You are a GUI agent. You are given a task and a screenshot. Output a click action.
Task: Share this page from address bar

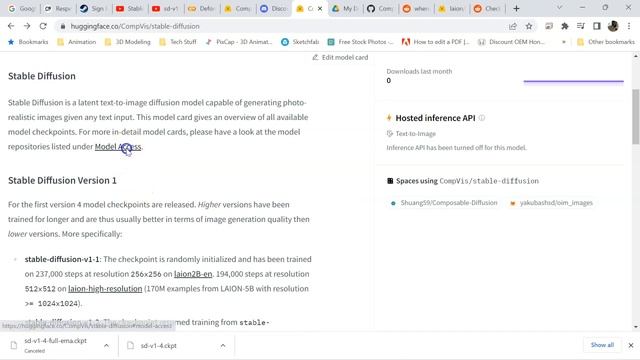pyautogui.click(x=513, y=26)
